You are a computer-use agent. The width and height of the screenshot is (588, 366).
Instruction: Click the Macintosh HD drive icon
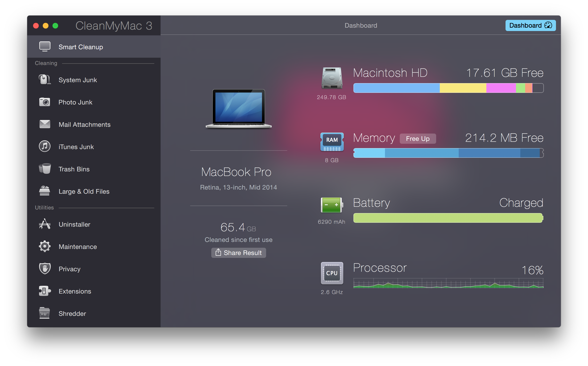point(332,78)
